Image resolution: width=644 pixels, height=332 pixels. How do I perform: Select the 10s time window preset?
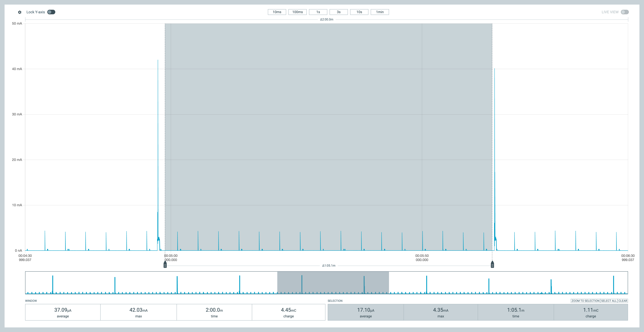coord(359,12)
